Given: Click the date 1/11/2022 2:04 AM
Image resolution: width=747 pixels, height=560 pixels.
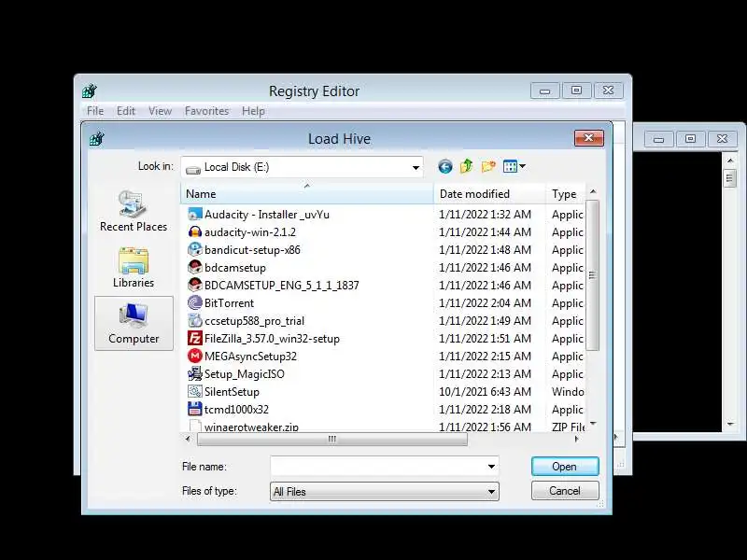Looking at the screenshot, I should (x=485, y=302).
